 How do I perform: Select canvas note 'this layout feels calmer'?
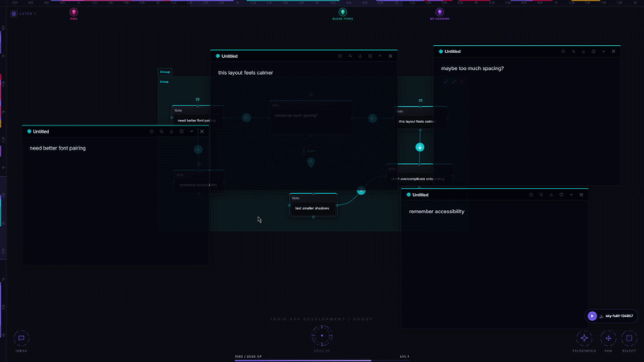pyautogui.click(x=420, y=118)
